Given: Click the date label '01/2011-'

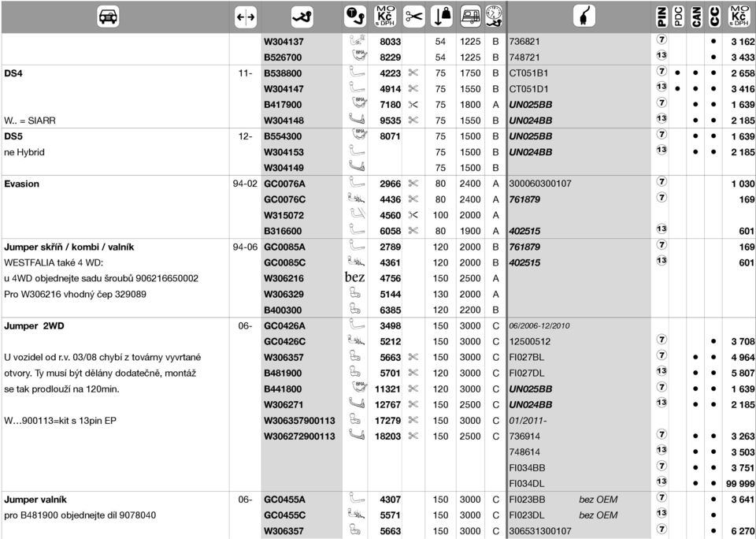Looking at the screenshot, I should tap(528, 421).
